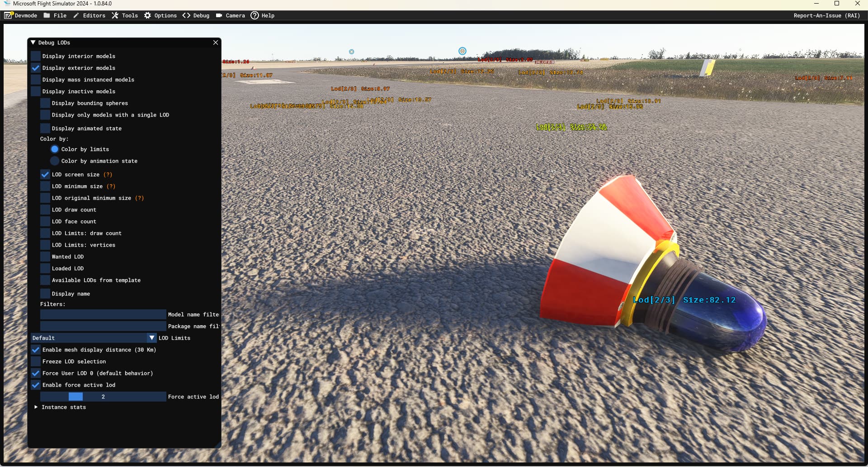This screenshot has height=467, width=868.
Task: Click help marker next to LOD original minimum size
Action: tap(139, 198)
